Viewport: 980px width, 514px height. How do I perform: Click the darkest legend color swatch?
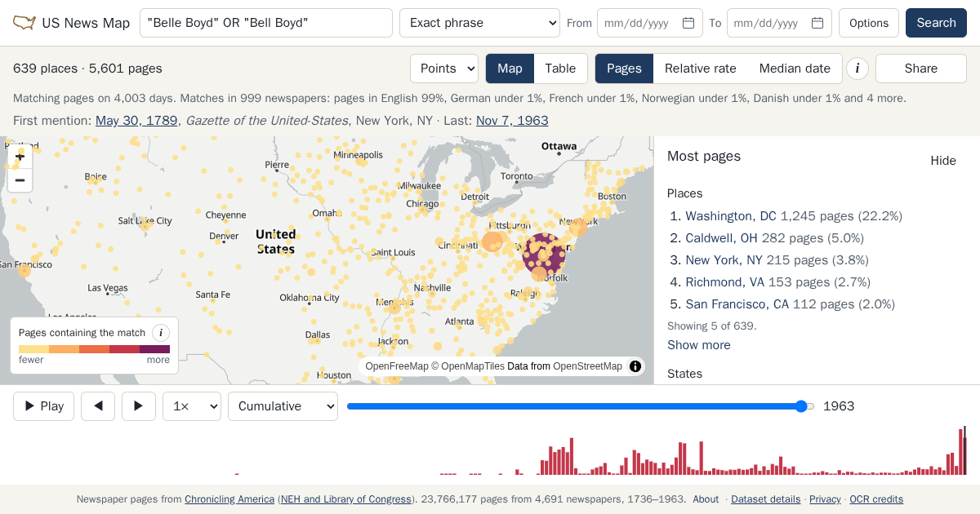[154, 349]
